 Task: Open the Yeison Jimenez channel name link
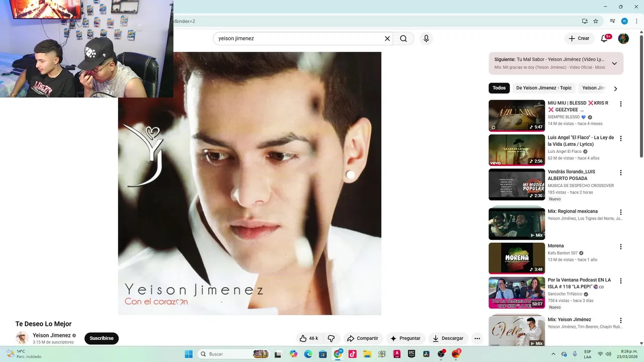(x=51, y=335)
